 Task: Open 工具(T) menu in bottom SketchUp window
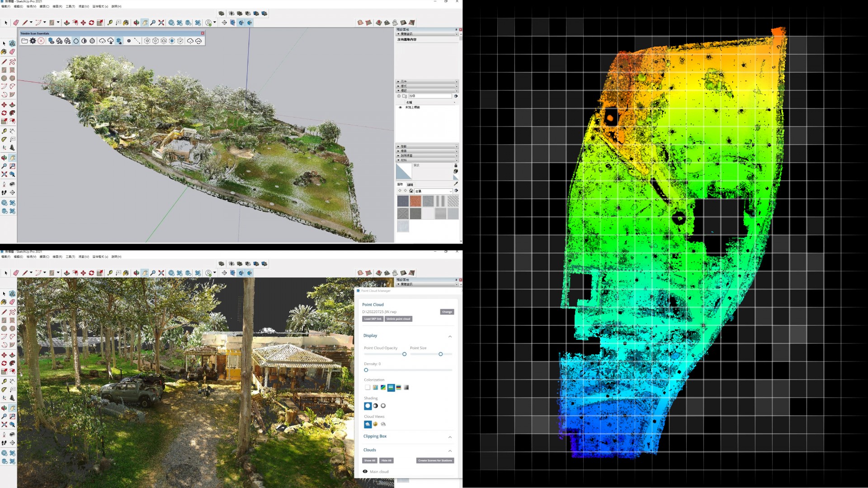[x=71, y=257]
